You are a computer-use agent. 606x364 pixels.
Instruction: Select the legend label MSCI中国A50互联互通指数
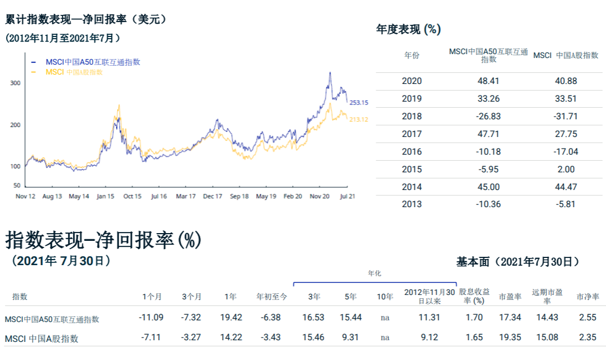(x=93, y=62)
